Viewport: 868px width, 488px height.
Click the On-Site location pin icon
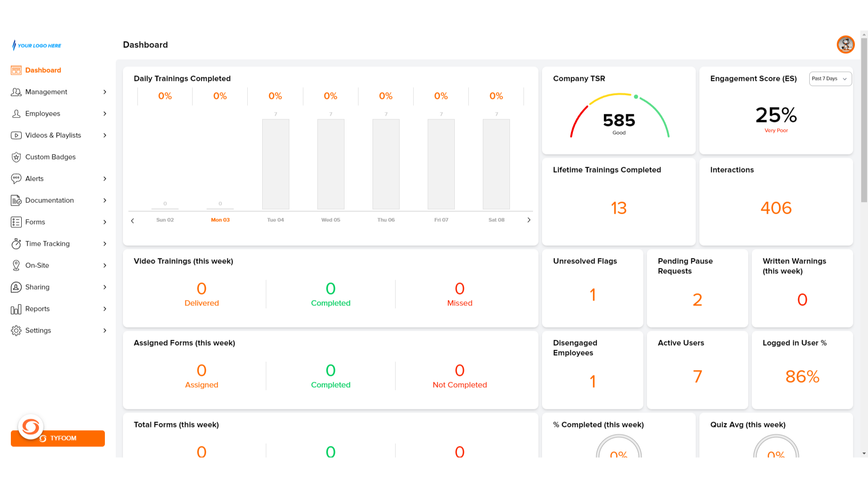(16, 265)
